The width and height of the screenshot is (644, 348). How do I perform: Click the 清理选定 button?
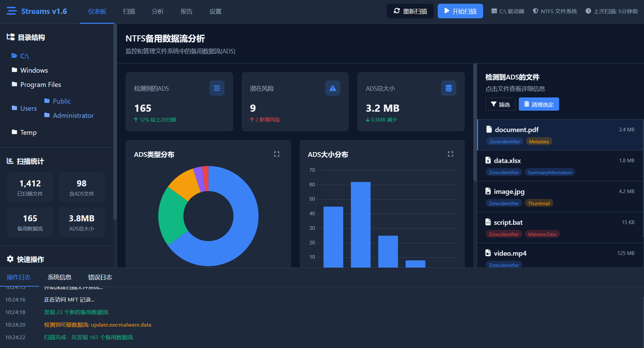coord(539,104)
